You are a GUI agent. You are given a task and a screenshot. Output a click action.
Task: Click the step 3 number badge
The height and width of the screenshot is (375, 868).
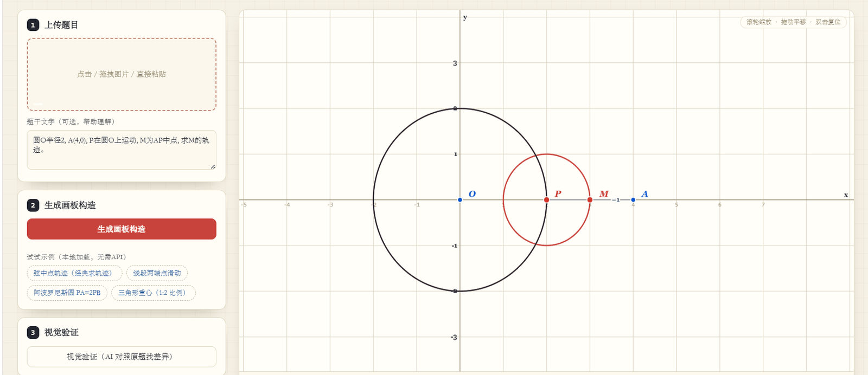33,333
